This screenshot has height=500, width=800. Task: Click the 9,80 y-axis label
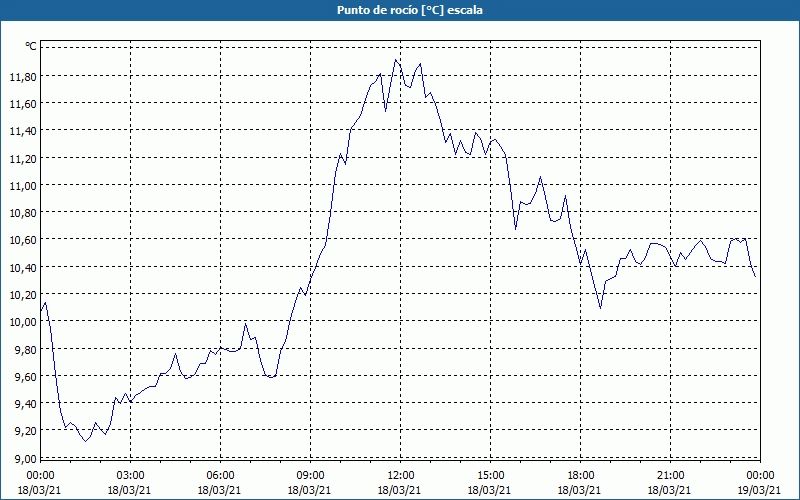26,349
